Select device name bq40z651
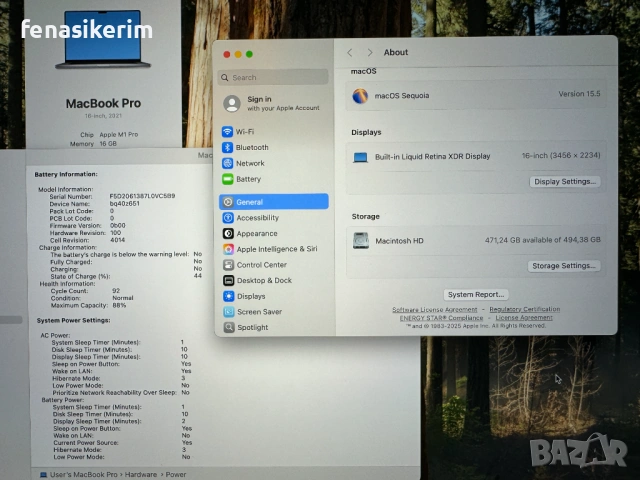The width and height of the screenshot is (640, 480). point(124,203)
